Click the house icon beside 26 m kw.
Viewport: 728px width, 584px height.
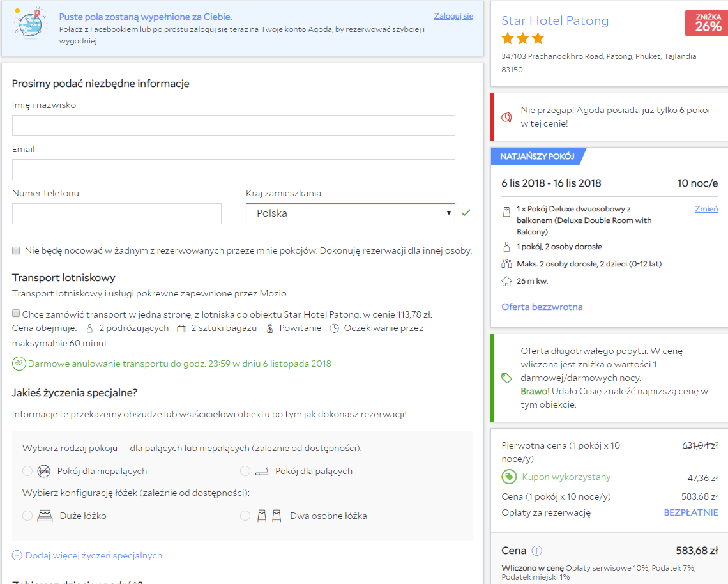[x=506, y=281]
